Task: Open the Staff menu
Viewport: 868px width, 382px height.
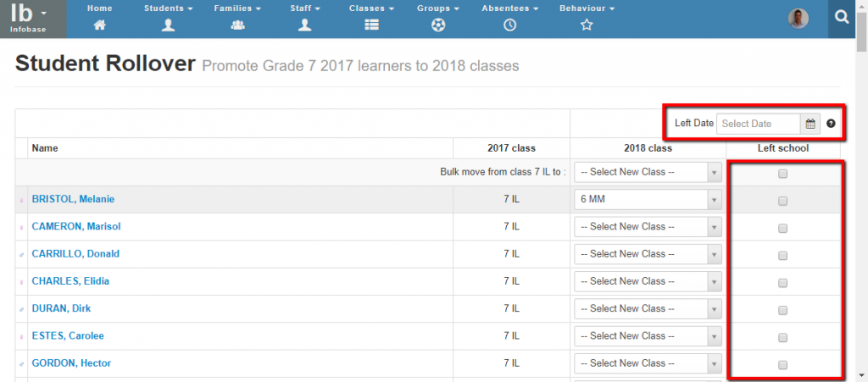Action: 305,8
